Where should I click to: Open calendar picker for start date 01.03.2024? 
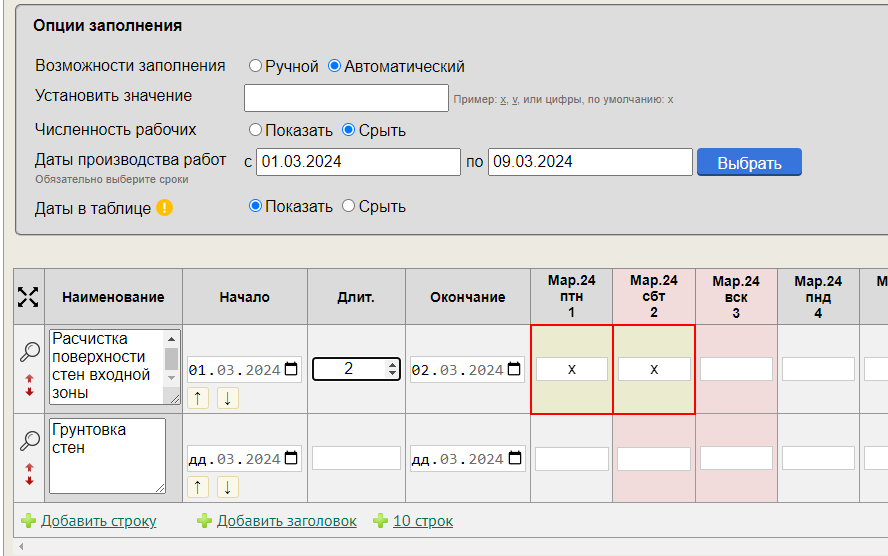pyautogui.click(x=291, y=369)
